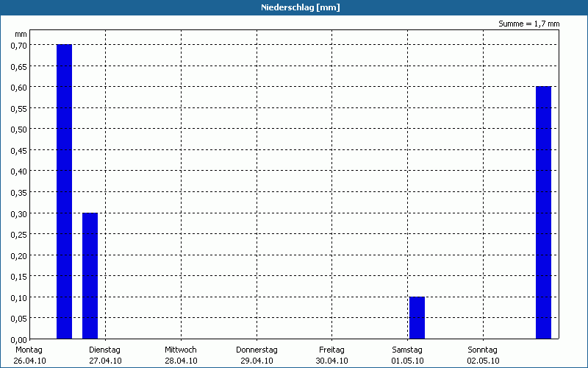The width and height of the screenshot is (588, 368).
Task: Click the Sonntag axis label
Action: (483, 350)
